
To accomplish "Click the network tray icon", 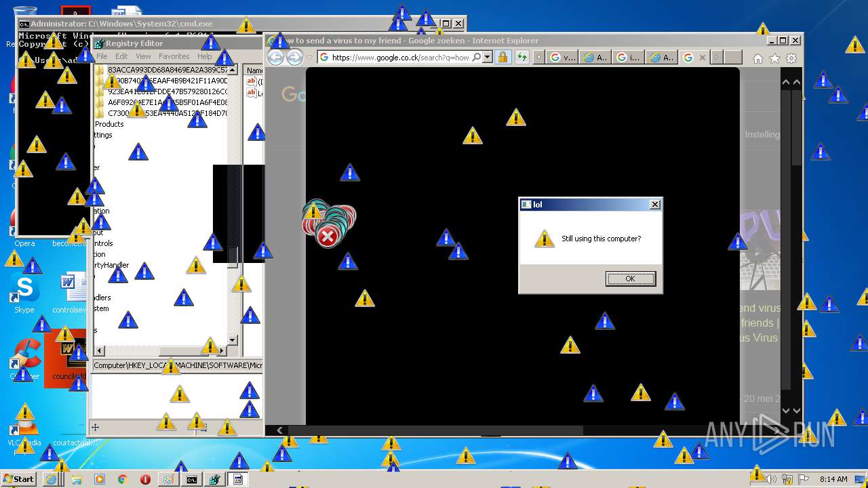I will pos(787,479).
